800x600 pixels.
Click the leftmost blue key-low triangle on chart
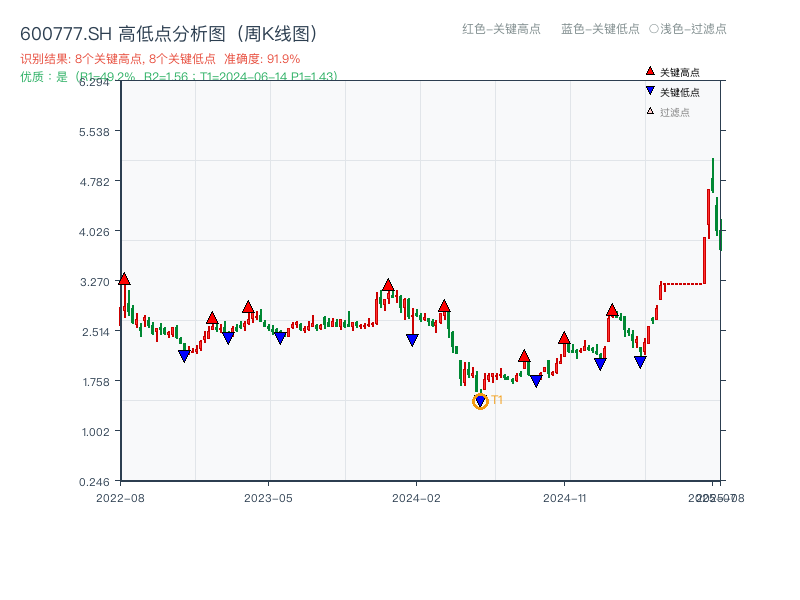[x=184, y=356]
